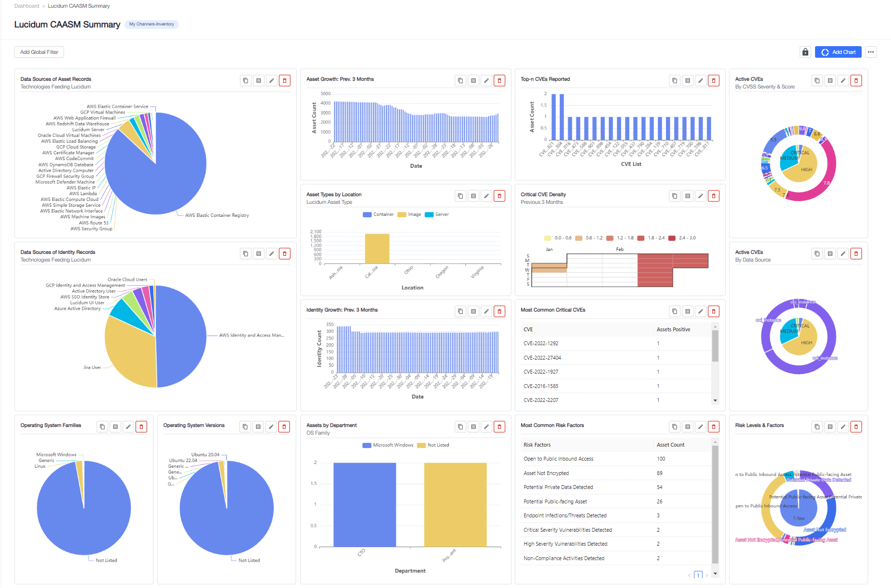The image size is (891, 588).
Task: Open the more options ellipsis menu
Action: pyautogui.click(x=871, y=52)
